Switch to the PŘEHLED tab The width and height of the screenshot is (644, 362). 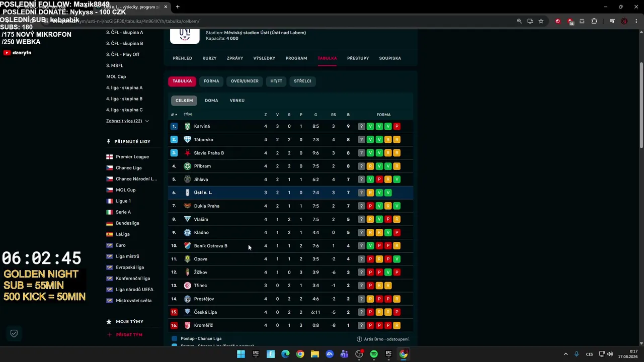(182, 58)
